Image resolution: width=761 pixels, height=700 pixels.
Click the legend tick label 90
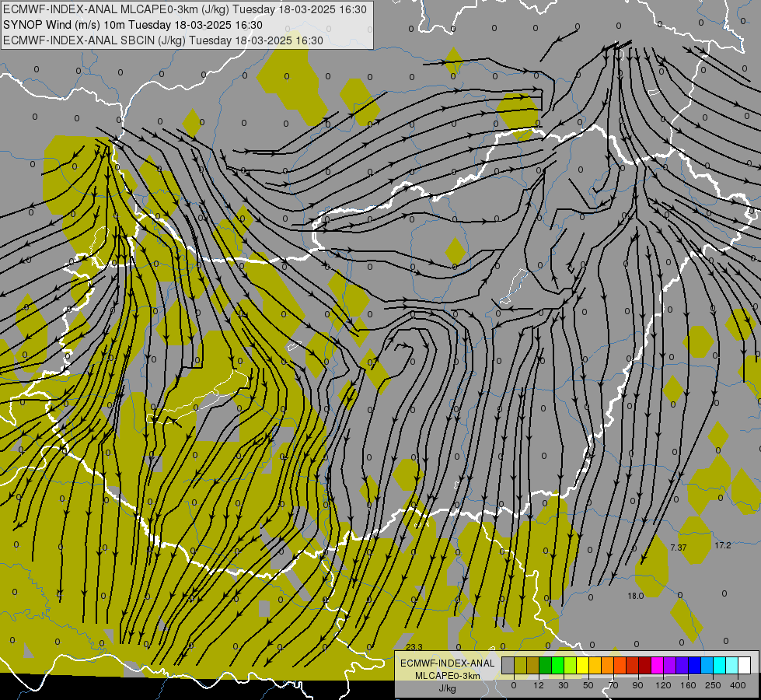[x=637, y=685]
